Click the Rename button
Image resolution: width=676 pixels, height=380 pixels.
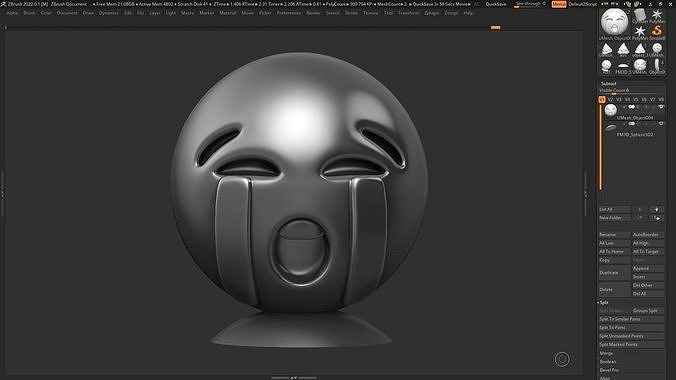[x=614, y=235]
